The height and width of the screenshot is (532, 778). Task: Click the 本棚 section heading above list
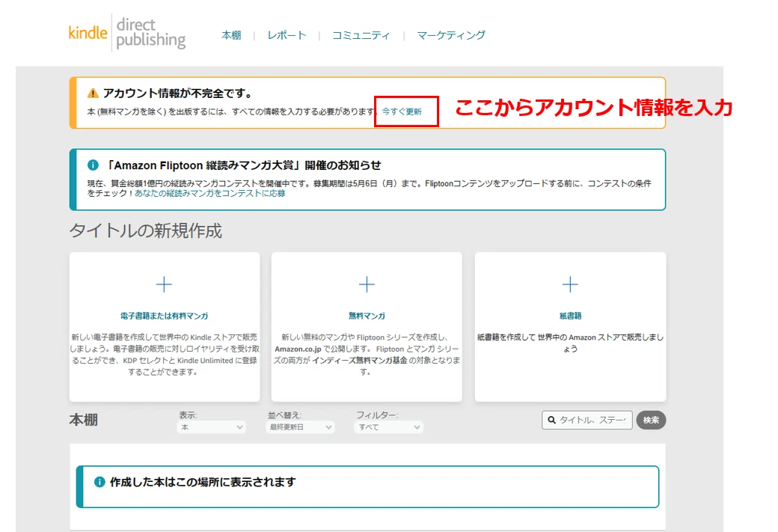coord(83,420)
